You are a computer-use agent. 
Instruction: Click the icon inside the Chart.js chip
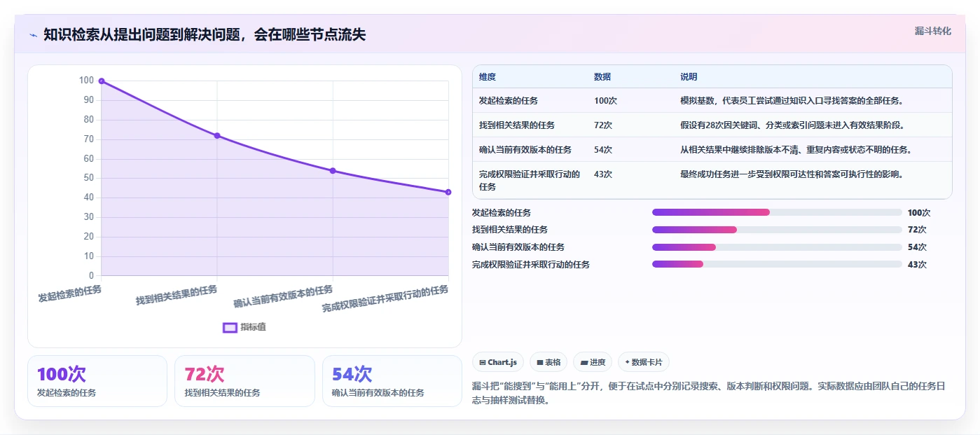pos(483,363)
